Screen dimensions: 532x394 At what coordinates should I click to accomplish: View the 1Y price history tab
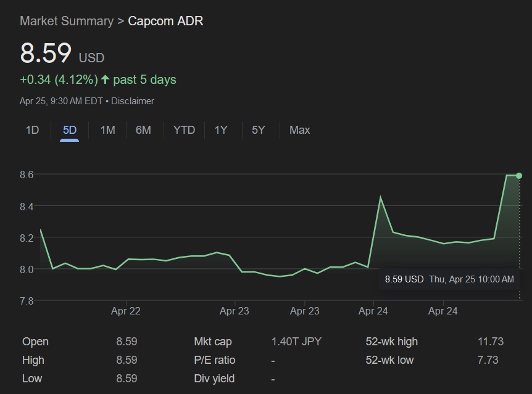(x=221, y=130)
